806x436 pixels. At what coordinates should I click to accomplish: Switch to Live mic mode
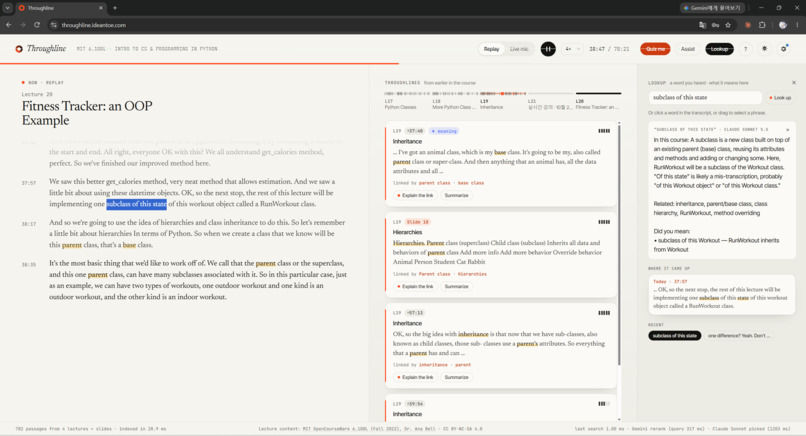tap(519, 49)
